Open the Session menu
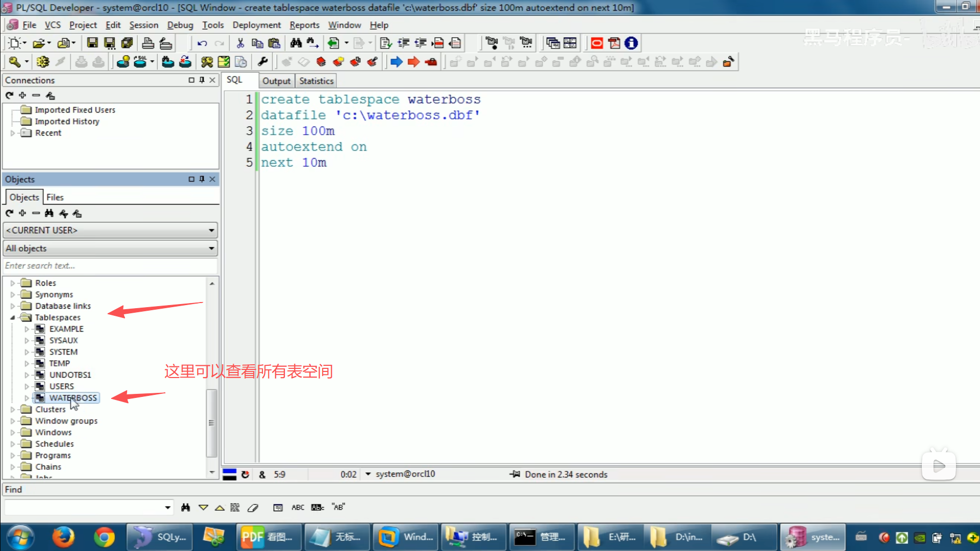 click(143, 25)
